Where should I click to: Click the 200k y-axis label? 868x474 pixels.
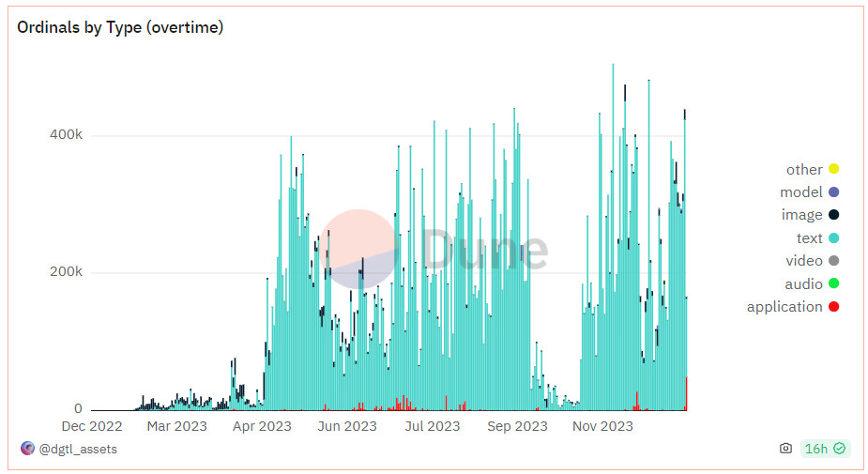(x=66, y=271)
